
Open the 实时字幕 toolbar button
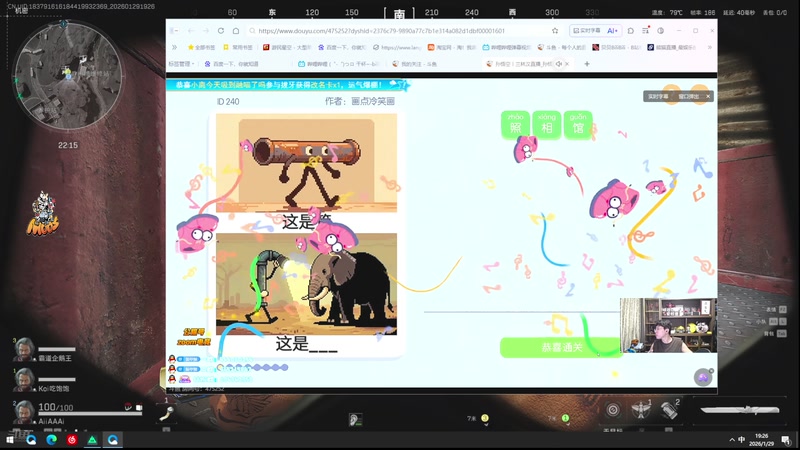[x=587, y=31]
